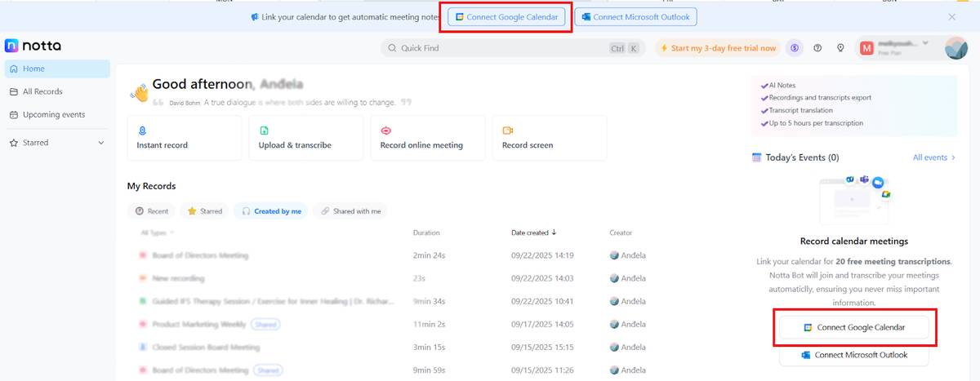Open the help question mark icon
This screenshot has height=381, width=980.
(x=817, y=48)
